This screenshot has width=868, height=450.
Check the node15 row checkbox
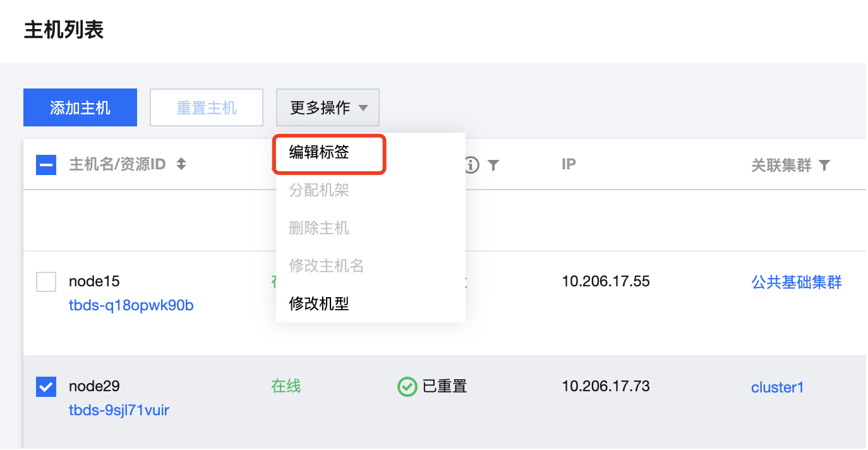46,282
